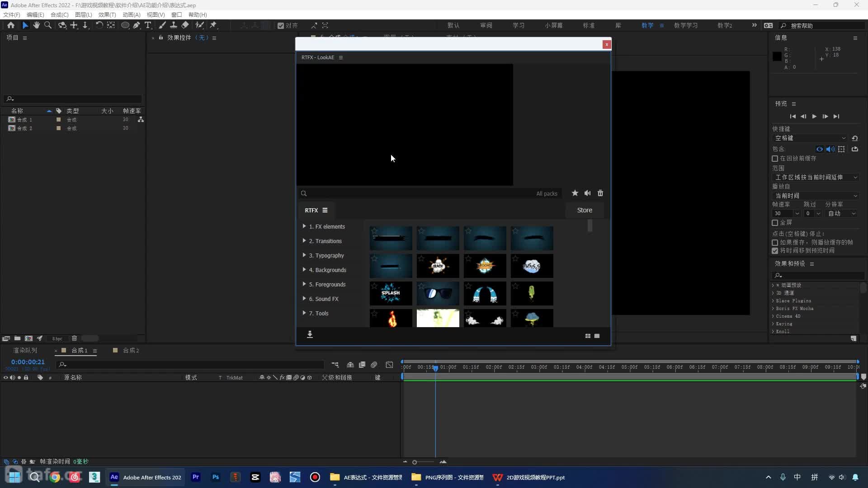Create new composition icon in Project panel
Image resolution: width=868 pixels, height=488 pixels.
pos(28,338)
